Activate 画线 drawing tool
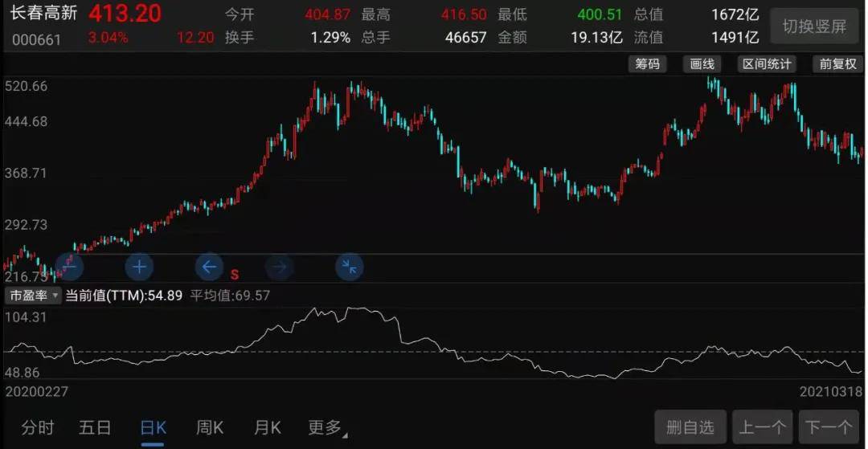 (702, 64)
